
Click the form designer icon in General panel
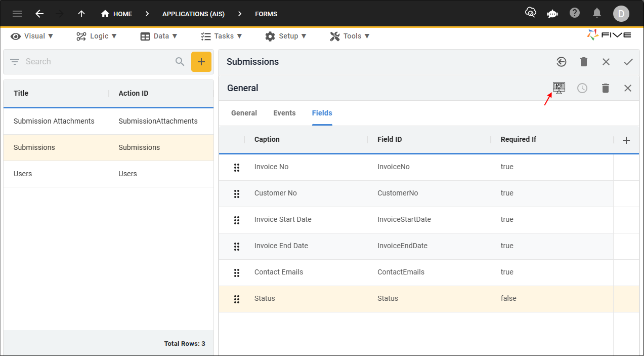click(x=559, y=88)
